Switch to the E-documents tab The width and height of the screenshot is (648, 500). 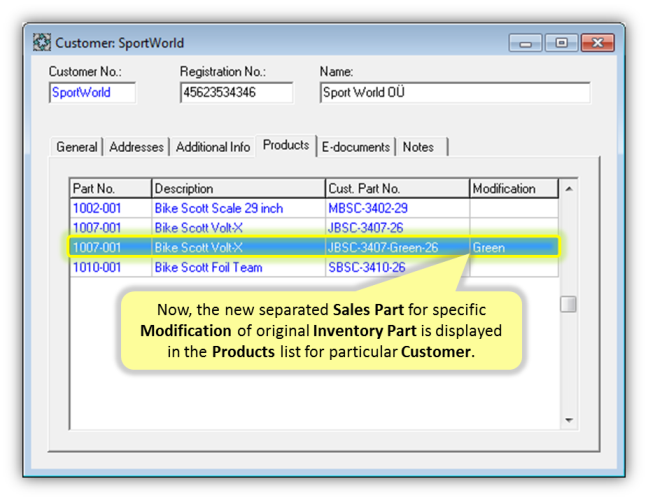coord(356,147)
